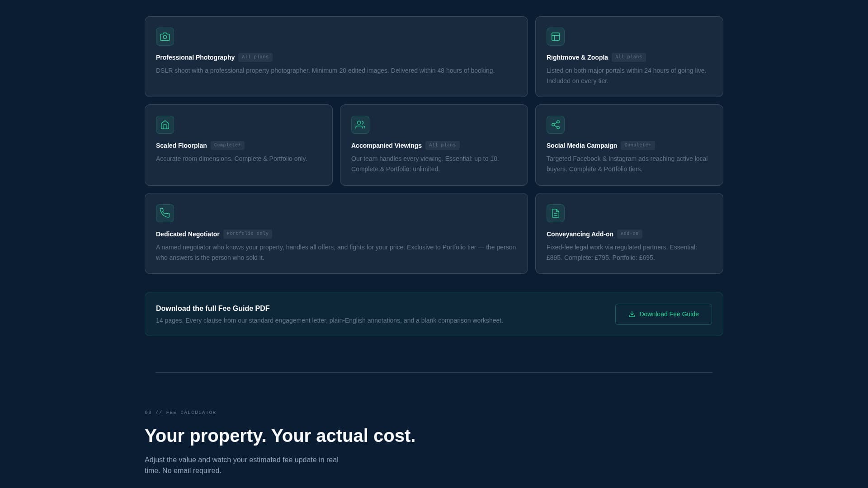868x488 pixels.
Task: Click the camera icon for Professional Photography
Action: point(165,37)
